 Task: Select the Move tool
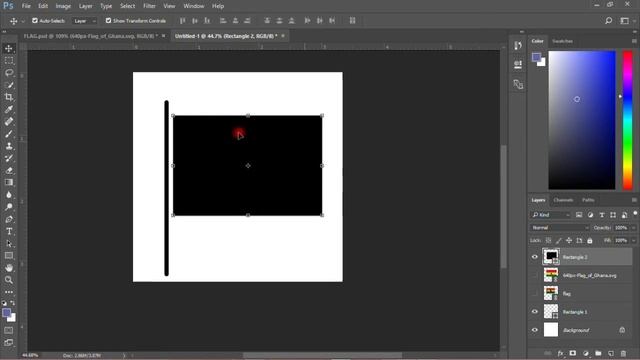tap(9, 49)
